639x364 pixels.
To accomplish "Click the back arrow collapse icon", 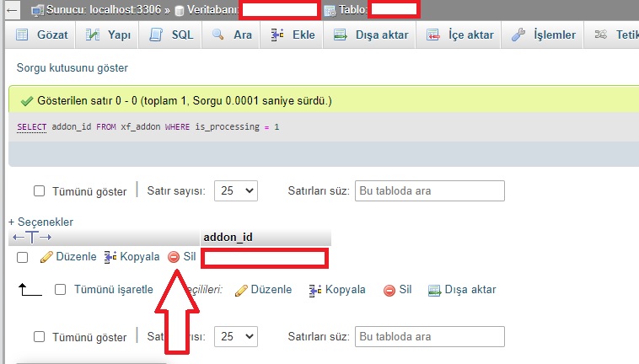I will (13, 10).
